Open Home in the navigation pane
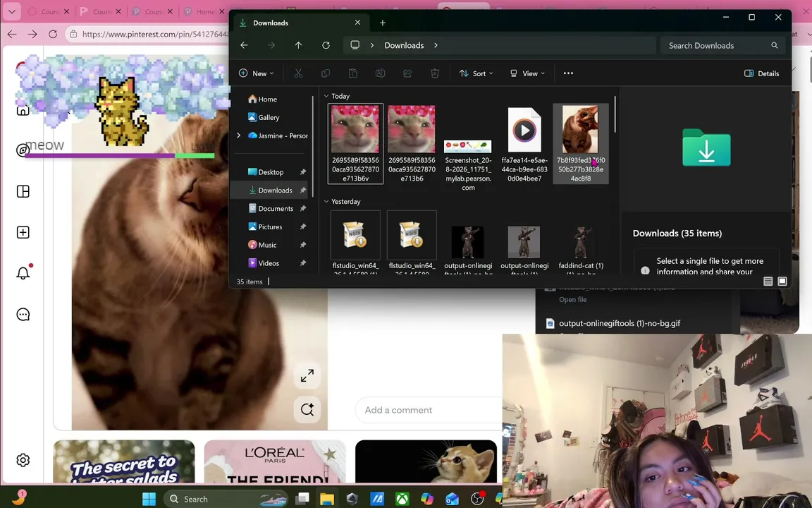Screen dimensions: 812x508 coord(268,99)
